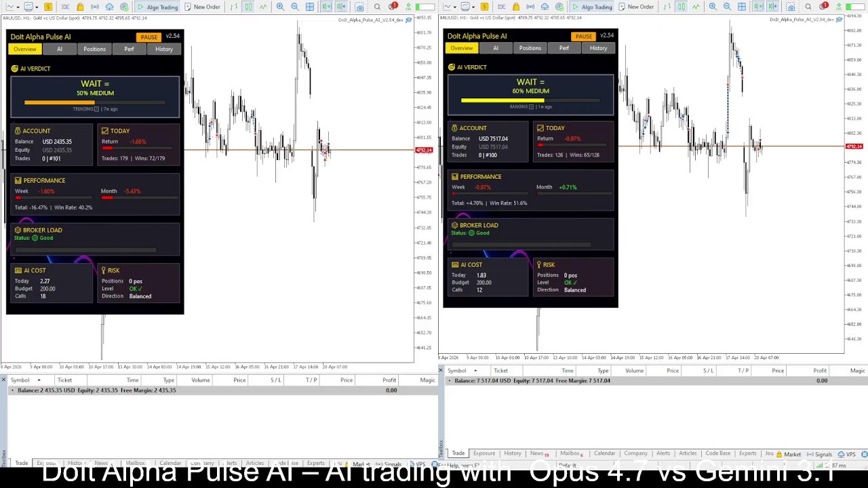Take chart screenshot in left terminal toolbar
Viewport: 868px width, 488px height.
(359, 7)
